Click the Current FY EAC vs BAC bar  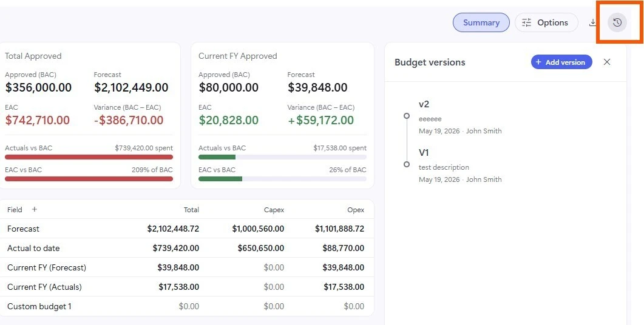pos(282,178)
